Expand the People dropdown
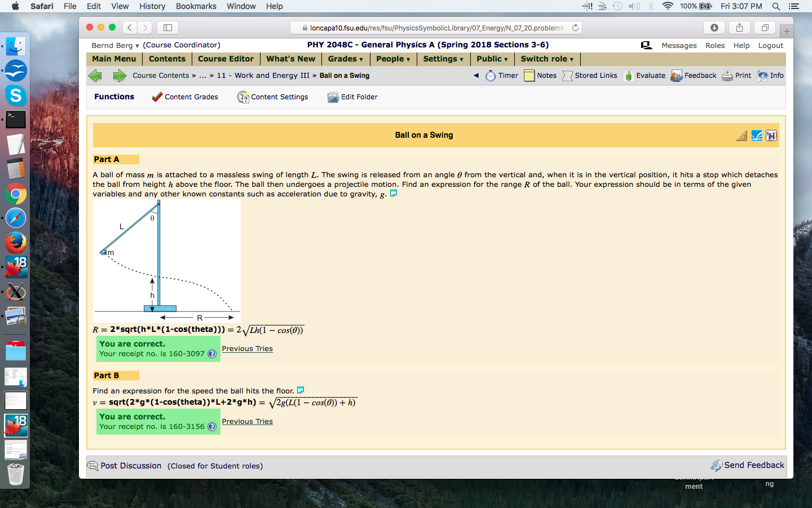The image size is (812, 508). tap(393, 59)
